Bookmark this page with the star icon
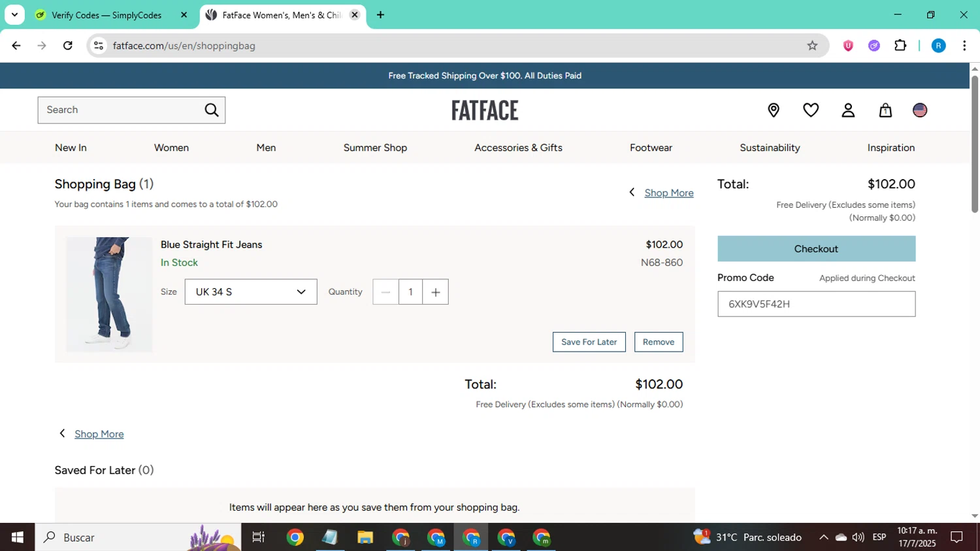The height and width of the screenshot is (551, 980). [x=812, y=45]
